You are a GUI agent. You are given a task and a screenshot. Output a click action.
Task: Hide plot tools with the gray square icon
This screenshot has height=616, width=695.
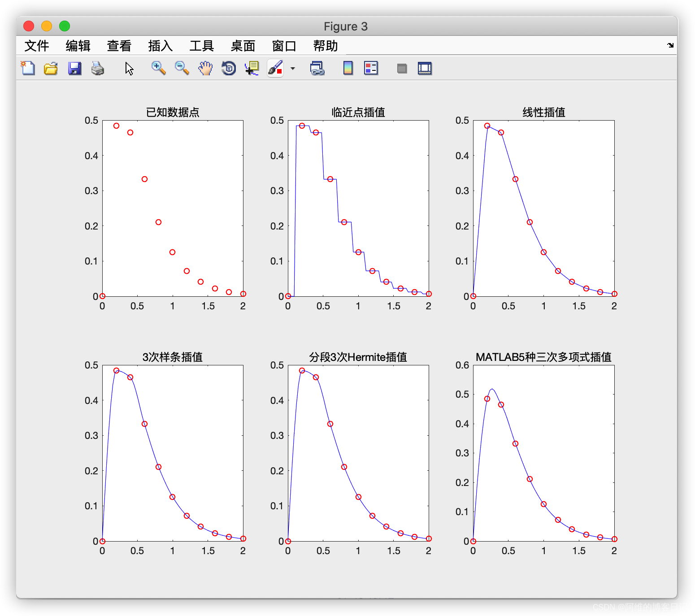pos(402,69)
